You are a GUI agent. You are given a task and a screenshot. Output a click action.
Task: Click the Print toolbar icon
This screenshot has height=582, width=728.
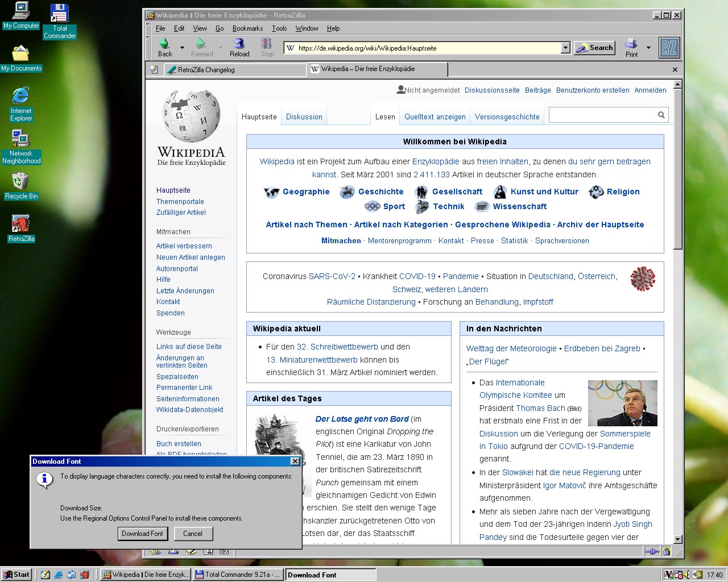click(631, 44)
